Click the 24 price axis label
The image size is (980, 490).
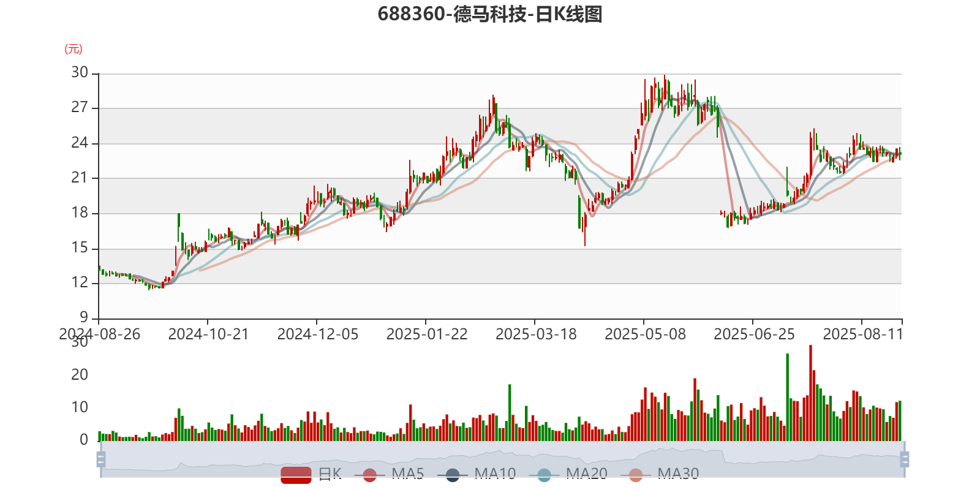tap(80, 143)
